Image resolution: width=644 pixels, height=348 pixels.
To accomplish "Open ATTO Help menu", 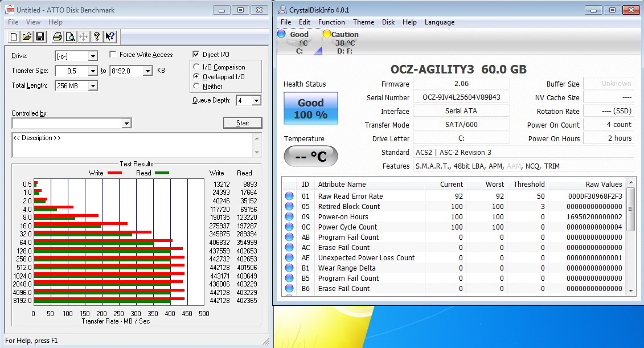I will coord(55,22).
